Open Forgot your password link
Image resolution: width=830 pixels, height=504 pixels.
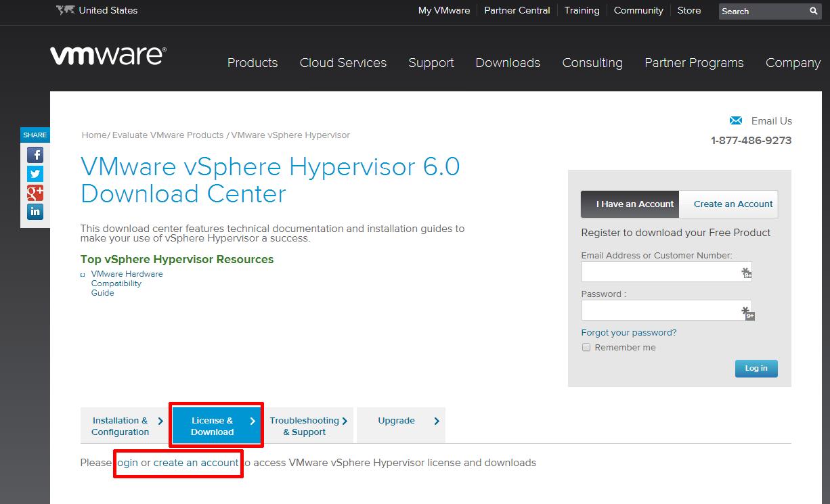click(629, 333)
